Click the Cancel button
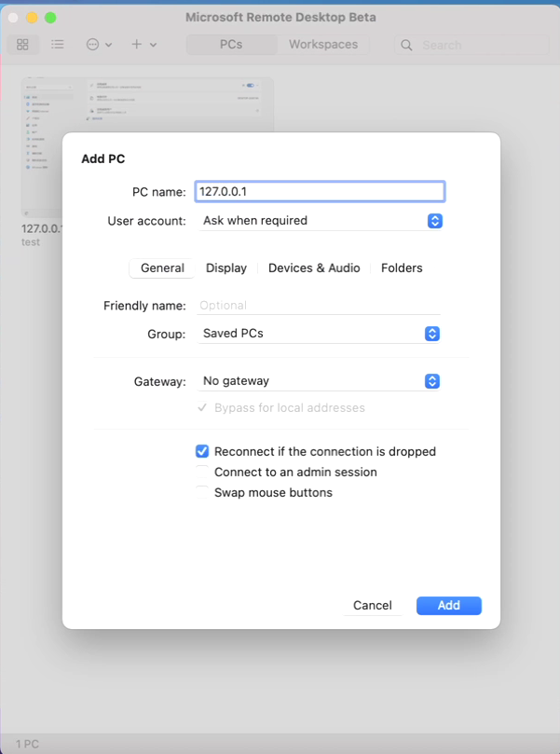Screen dimensions: 560x754 (x=373, y=606)
